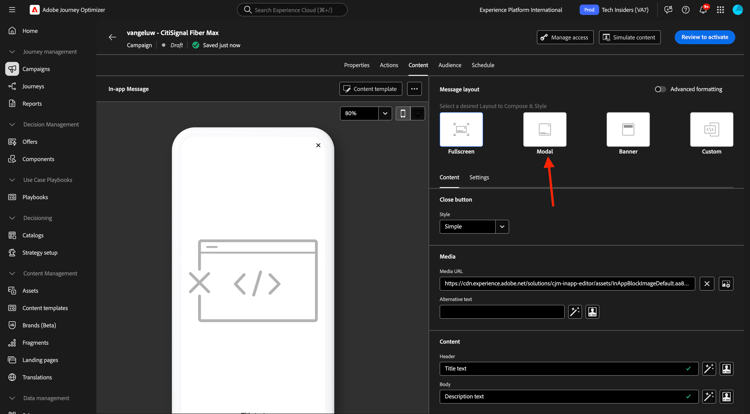750x414 pixels.
Task: Open Assets in the sidebar
Action: click(x=30, y=291)
